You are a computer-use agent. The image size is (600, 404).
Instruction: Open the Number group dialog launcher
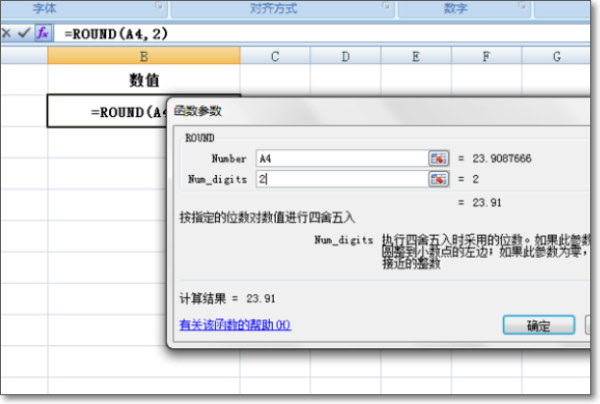tap(522, 6)
